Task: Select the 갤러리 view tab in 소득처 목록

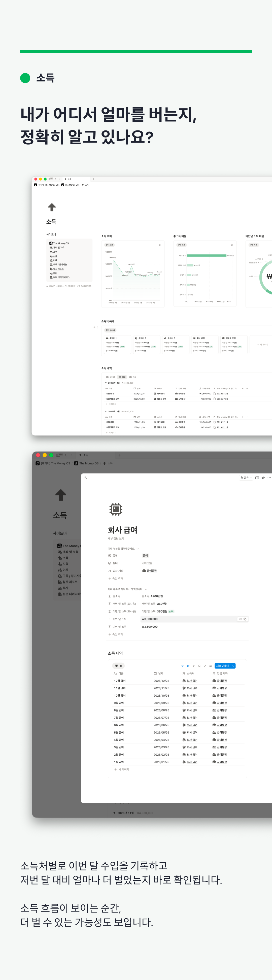Action: [110, 330]
